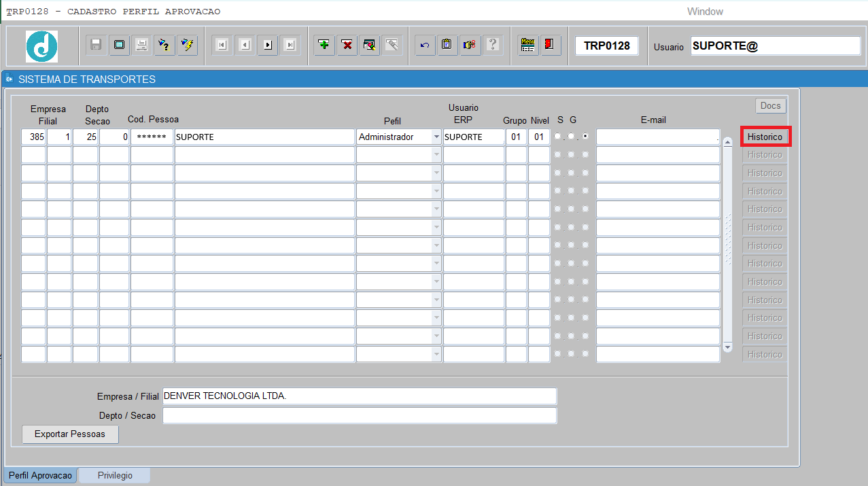
Task: Click the Menu icon in toolbar
Action: point(527,45)
